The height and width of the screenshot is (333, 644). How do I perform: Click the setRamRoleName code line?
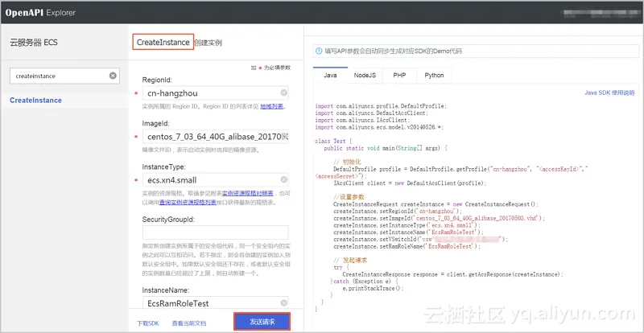[407, 246]
